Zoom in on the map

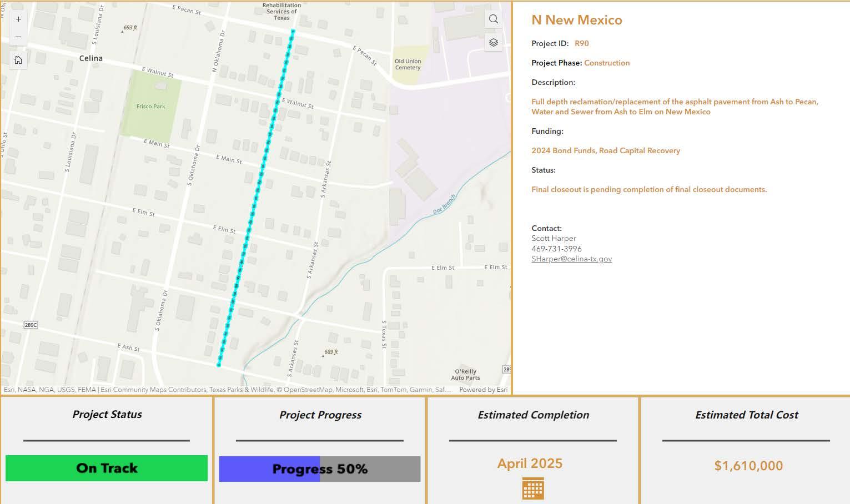(x=18, y=19)
